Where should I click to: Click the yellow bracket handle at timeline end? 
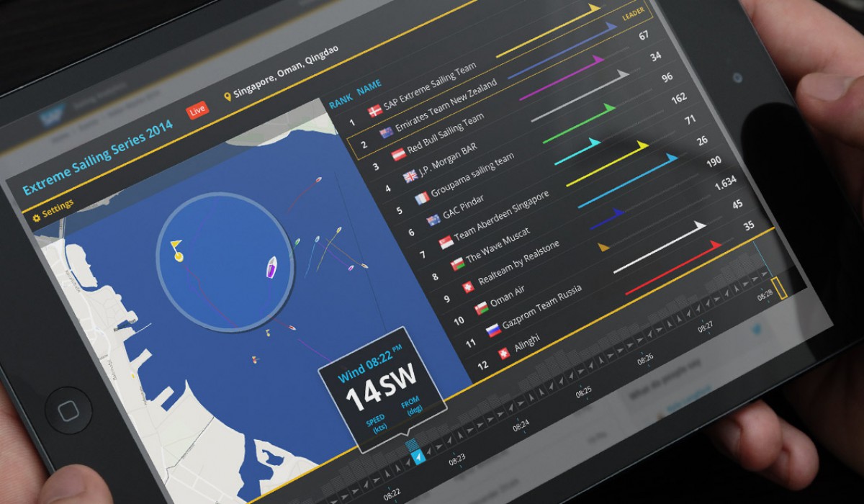778,285
